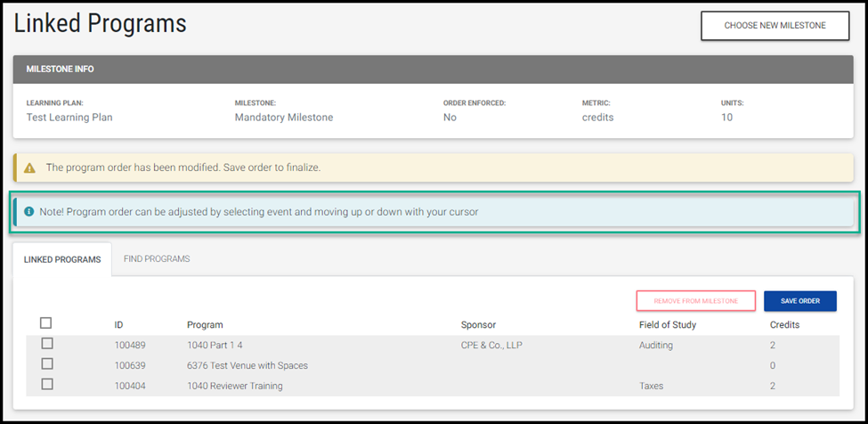
Task: Check the box for program 100489
Action: pos(47,344)
